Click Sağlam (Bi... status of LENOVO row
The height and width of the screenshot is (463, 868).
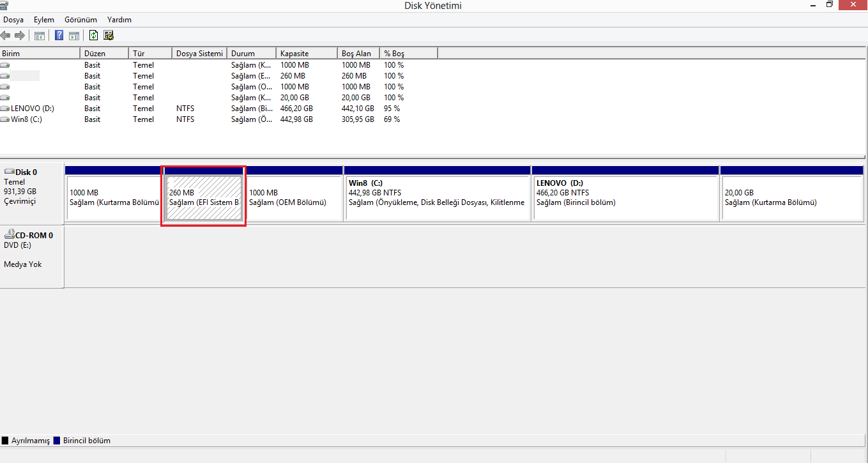[x=252, y=109]
